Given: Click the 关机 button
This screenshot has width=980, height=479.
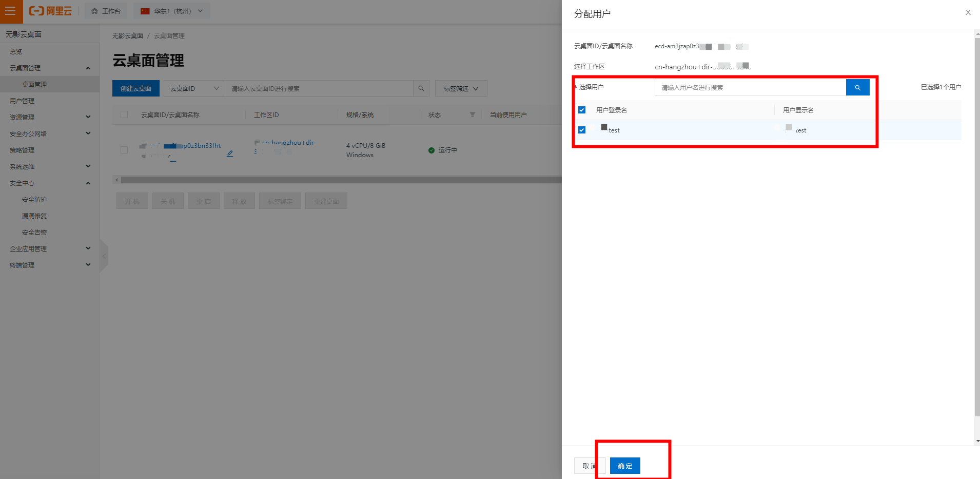Looking at the screenshot, I should point(168,201).
